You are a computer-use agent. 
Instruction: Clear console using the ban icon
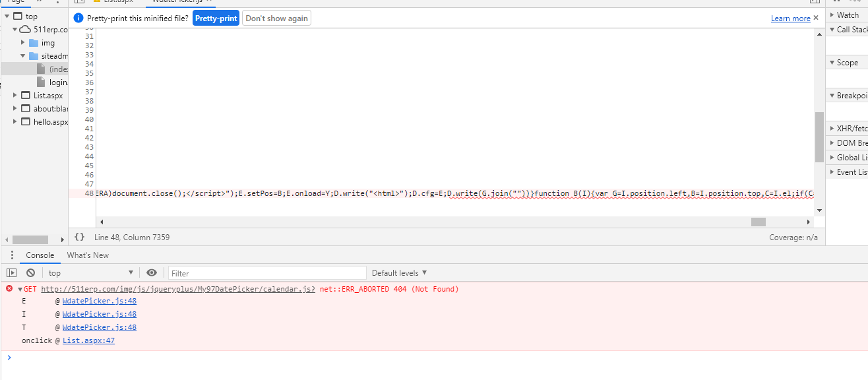pos(30,273)
